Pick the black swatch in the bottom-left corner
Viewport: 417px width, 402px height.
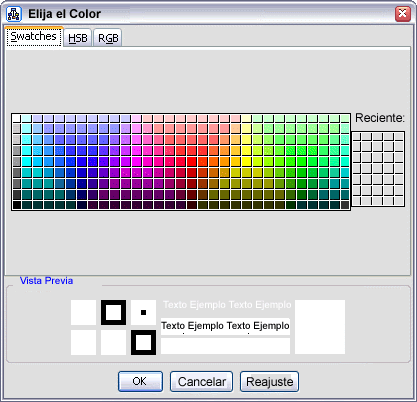(17, 205)
